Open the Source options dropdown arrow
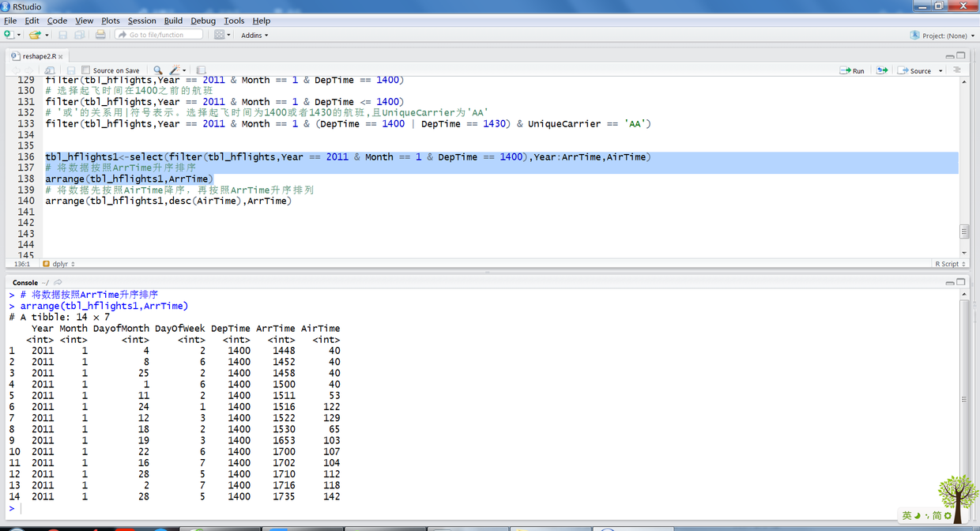This screenshot has width=980, height=531. click(x=940, y=71)
